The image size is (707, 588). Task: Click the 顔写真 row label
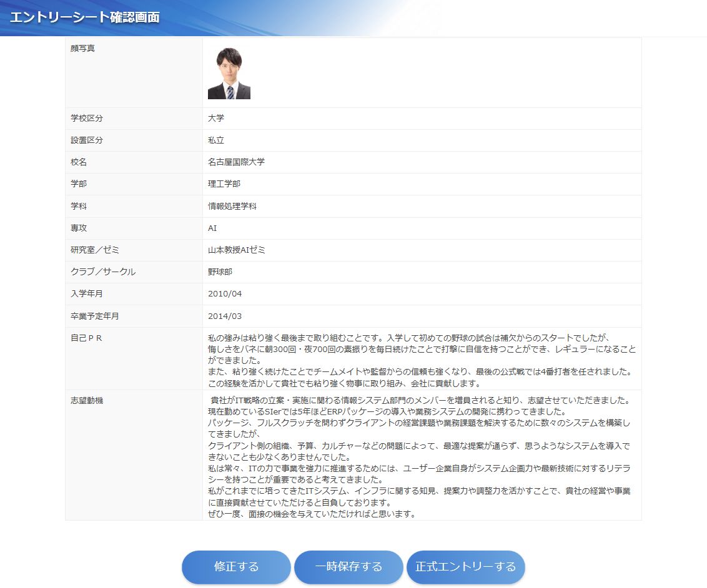point(82,49)
